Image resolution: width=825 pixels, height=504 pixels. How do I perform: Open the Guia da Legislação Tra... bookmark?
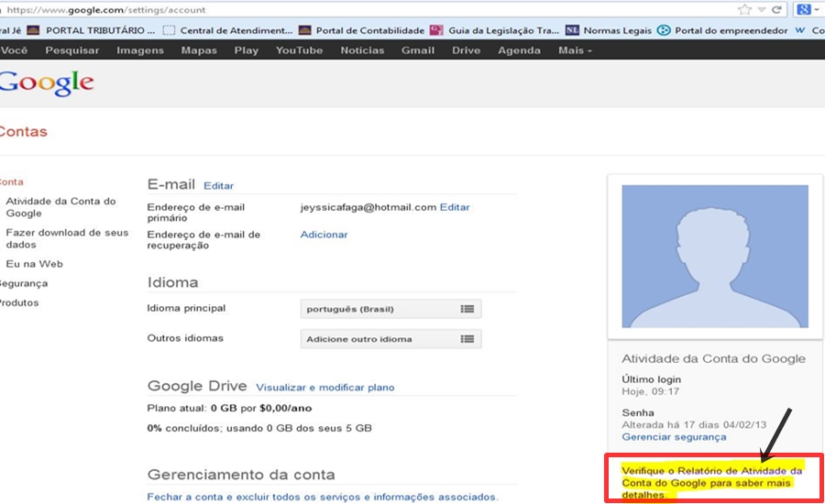click(x=495, y=30)
